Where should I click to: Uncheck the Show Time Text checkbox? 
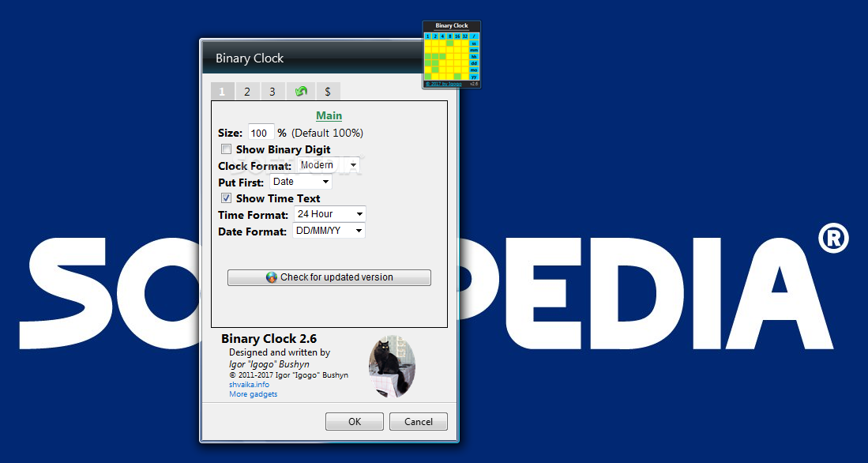[227, 198]
